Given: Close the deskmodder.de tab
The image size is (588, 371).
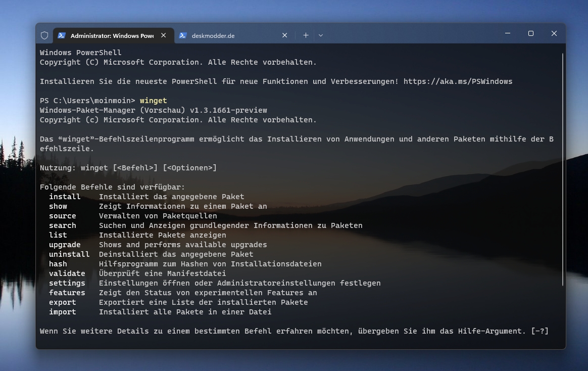Looking at the screenshot, I should coord(284,35).
